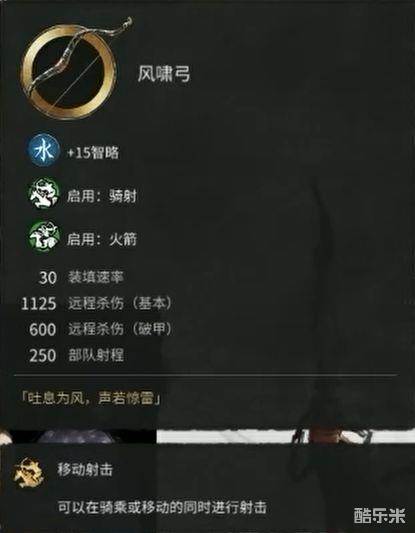Viewport: 415px width, 533px height.
Task: Select the 远程杀伤（基本）stat row
Action: pyautogui.click(x=97, y=304)
